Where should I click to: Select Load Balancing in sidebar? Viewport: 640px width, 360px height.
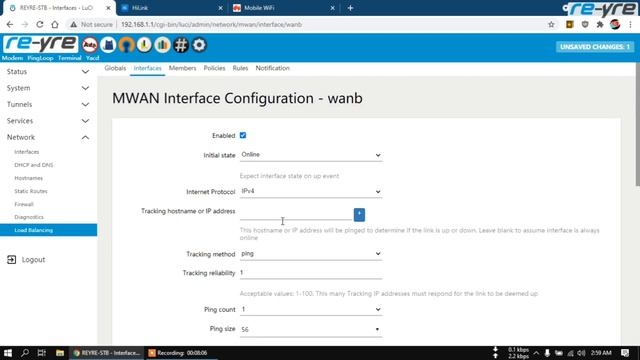tap(48, 230)
